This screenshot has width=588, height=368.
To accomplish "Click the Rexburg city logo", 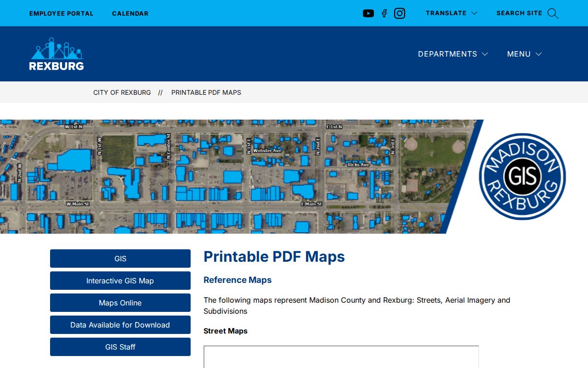I will tap(57, 54).
